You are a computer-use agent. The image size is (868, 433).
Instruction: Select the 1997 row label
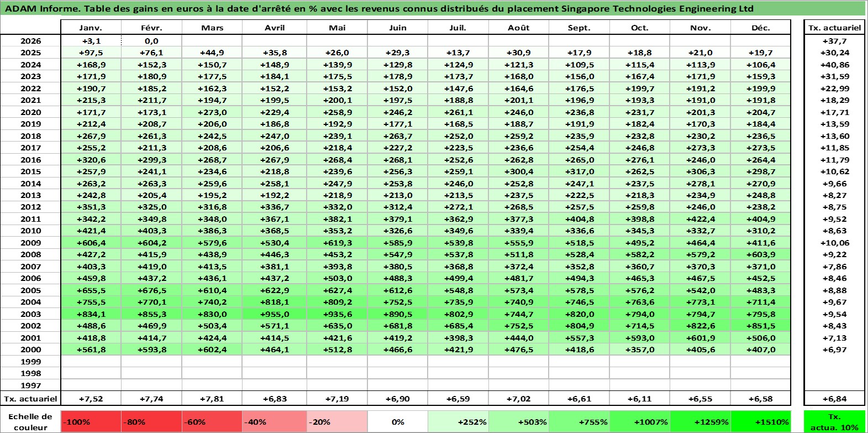pos(30,385)
